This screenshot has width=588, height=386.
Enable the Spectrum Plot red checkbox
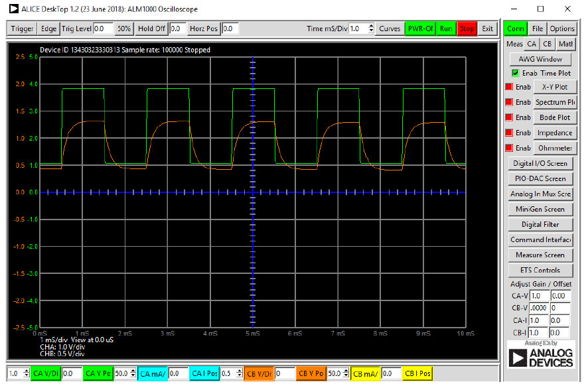(x=509, y=102)
